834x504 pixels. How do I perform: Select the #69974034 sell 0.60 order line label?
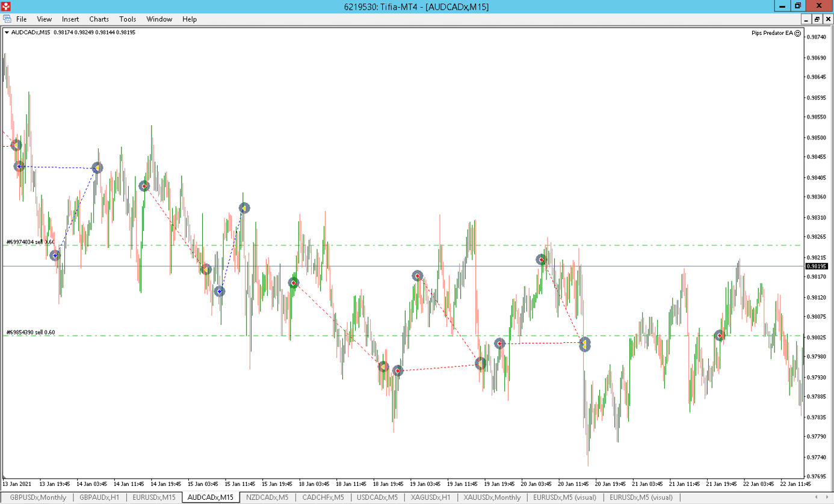tap(30, 242)
